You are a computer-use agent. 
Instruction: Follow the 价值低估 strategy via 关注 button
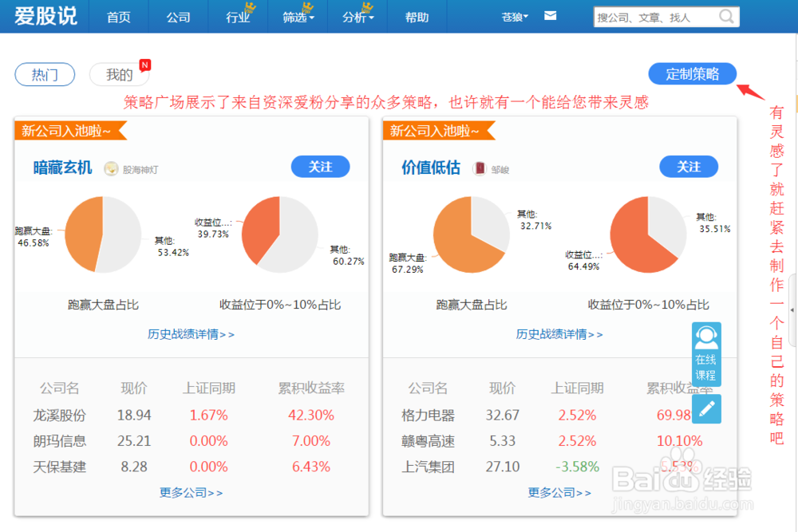click(x=689, y=167)
